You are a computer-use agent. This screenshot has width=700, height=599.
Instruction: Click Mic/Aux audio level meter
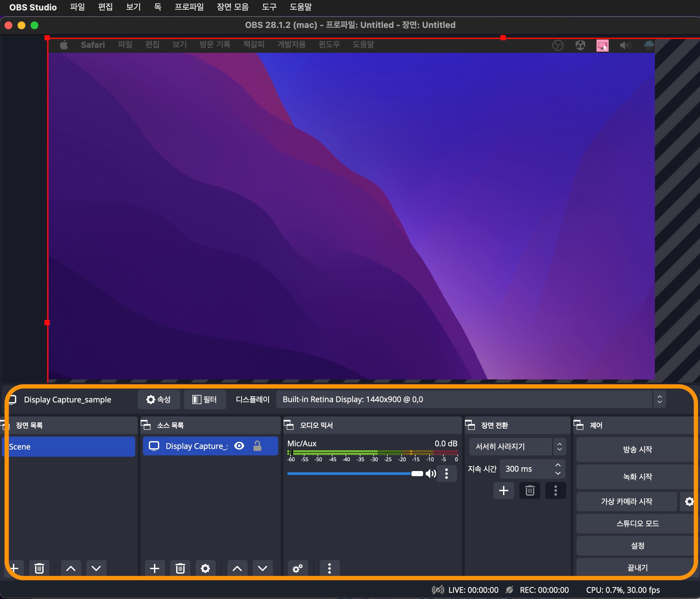(x=373, y=452)
